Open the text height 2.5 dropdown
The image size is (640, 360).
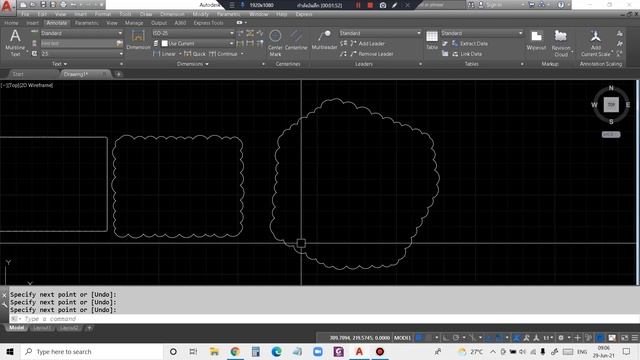pyautogui.click(x=82, y=53)
